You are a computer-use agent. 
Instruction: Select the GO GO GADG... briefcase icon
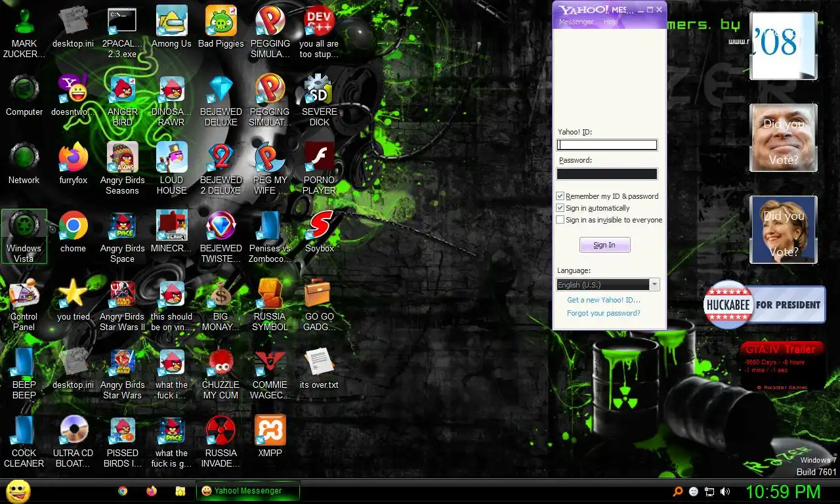pyautogui.click(x=320, y=306)
